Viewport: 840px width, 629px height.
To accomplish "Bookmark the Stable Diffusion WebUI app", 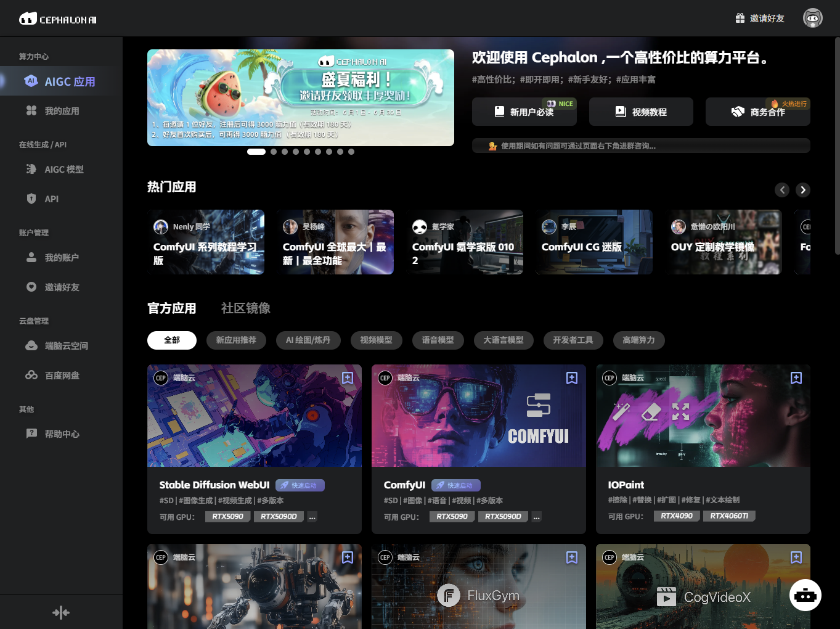I will 348,378.
